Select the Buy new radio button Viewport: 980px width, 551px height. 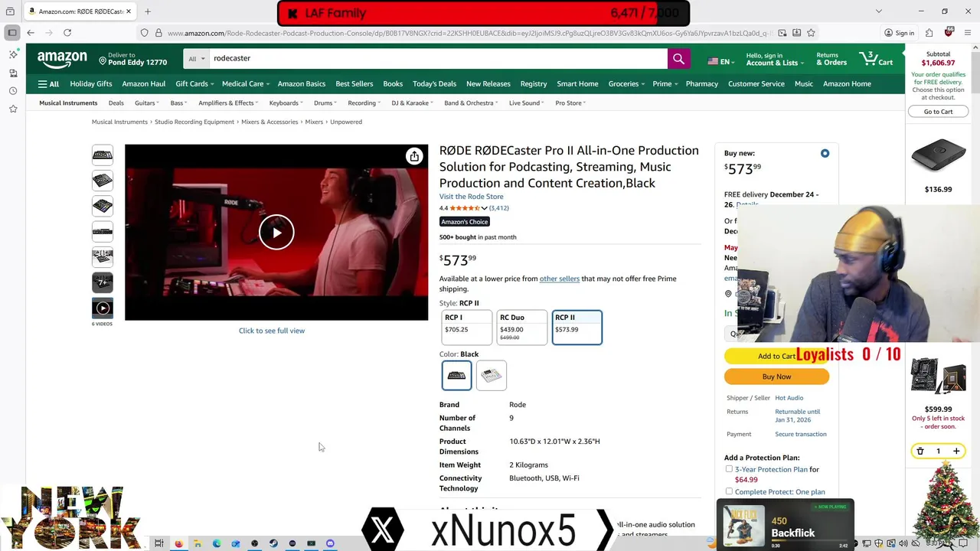click(x=825, y=154)
